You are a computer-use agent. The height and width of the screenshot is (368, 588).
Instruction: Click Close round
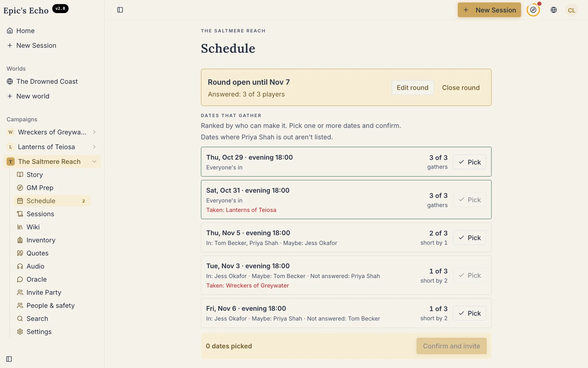[461, 88]
